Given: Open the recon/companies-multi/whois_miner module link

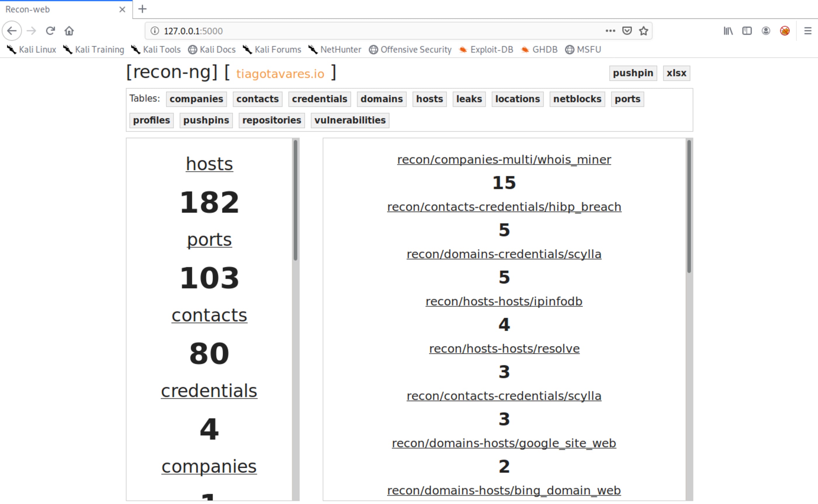Looking at the screenshot, I should pyautogui.click(x=504, y=160).
